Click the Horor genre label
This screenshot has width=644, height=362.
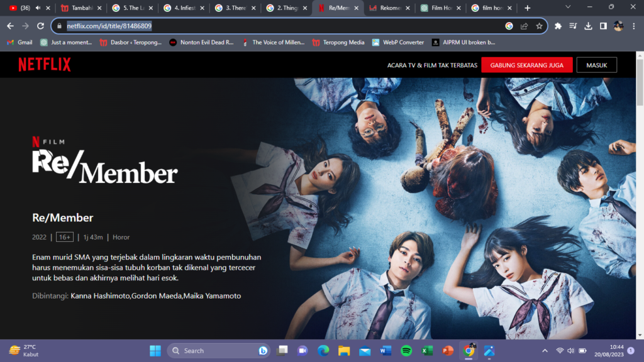coord(121,237)
